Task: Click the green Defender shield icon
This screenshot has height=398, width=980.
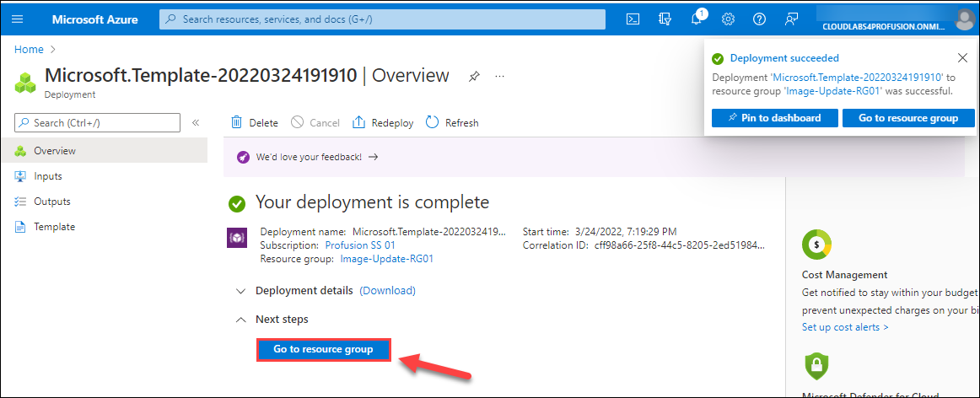Action: 817,366
